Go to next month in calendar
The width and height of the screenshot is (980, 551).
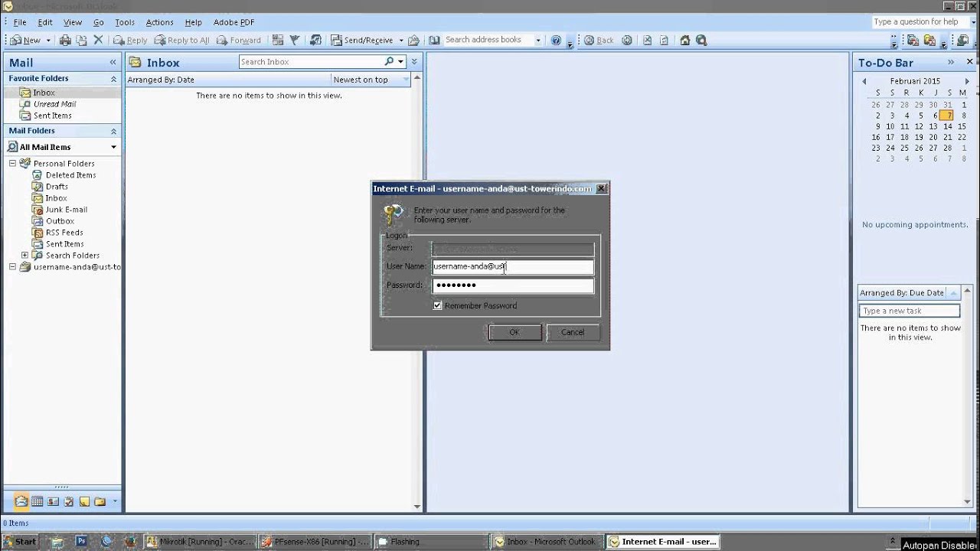tap(966, 81)
